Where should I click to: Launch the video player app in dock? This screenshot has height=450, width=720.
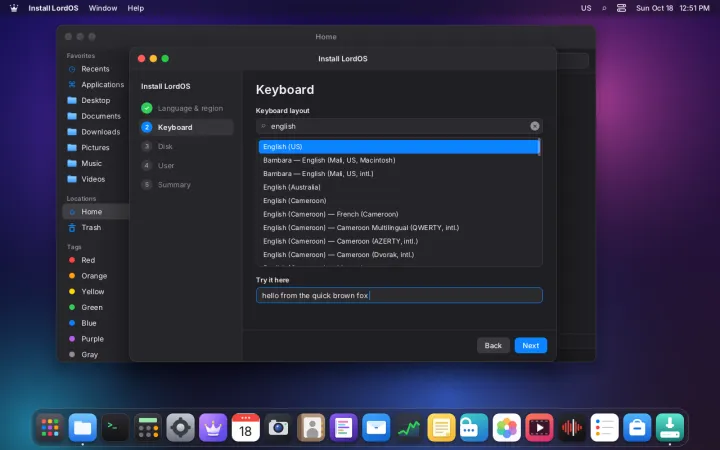[539, 428]
